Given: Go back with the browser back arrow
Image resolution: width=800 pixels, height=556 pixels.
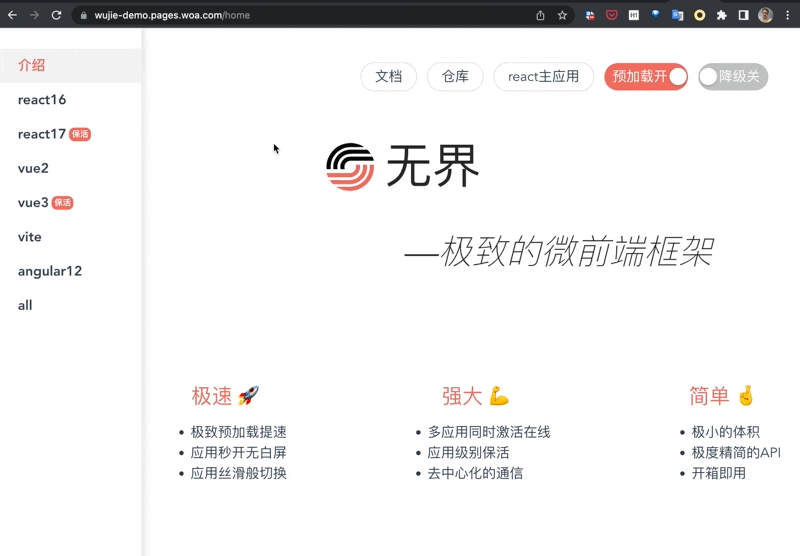Looking at the screenshot, I should tap(12, 15).
